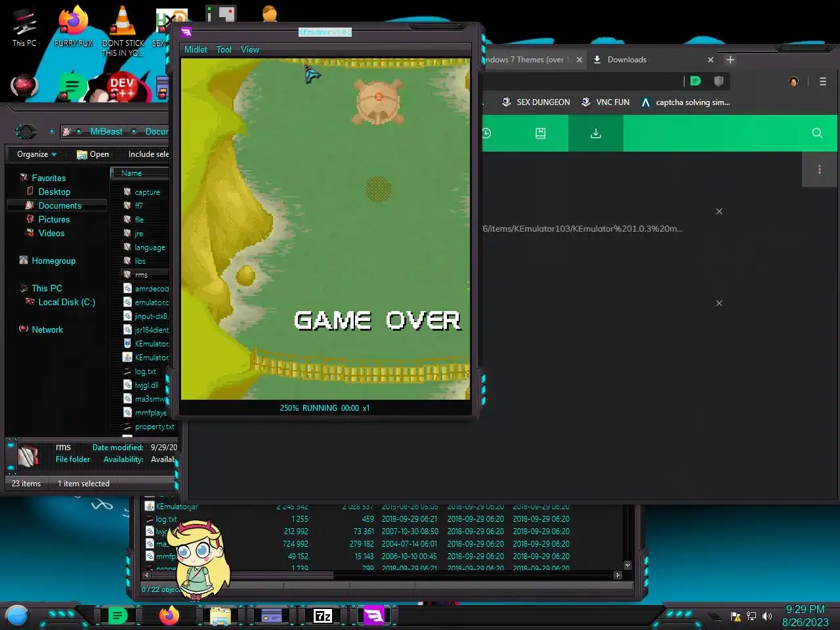Open the VLC cone desktop shortcut
The image size is (840, 630).
pos(123,30)
